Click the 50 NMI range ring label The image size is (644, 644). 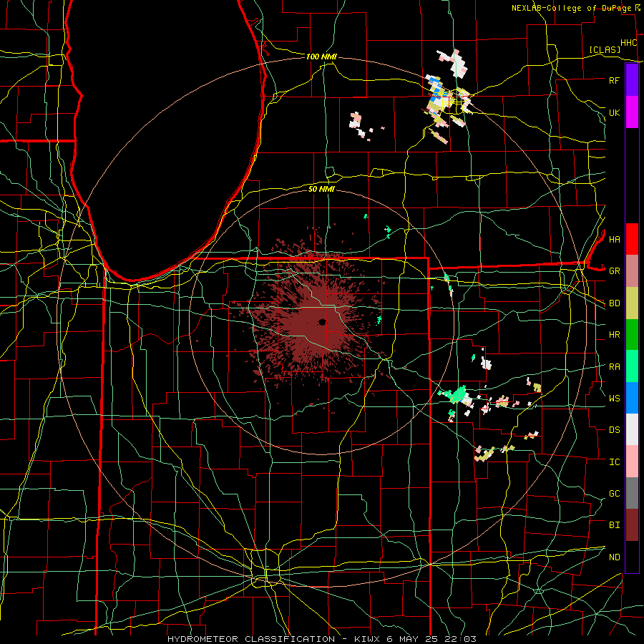click(x=321, y=189)
